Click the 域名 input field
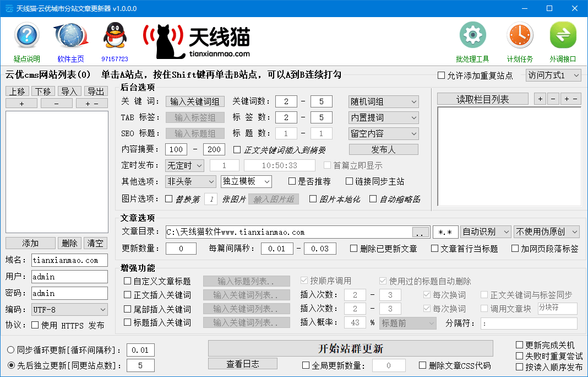The width and height of the screenshot is (588, 377). (69, 260)
